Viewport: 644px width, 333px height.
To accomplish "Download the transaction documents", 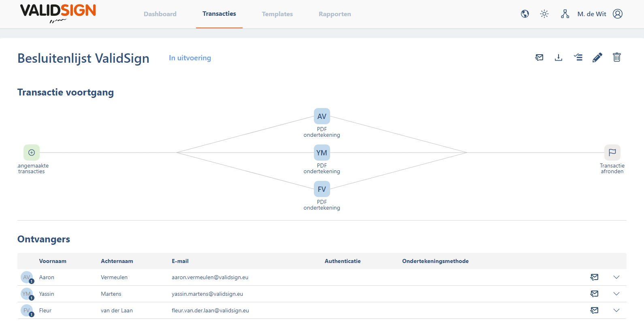I will 559,57.
